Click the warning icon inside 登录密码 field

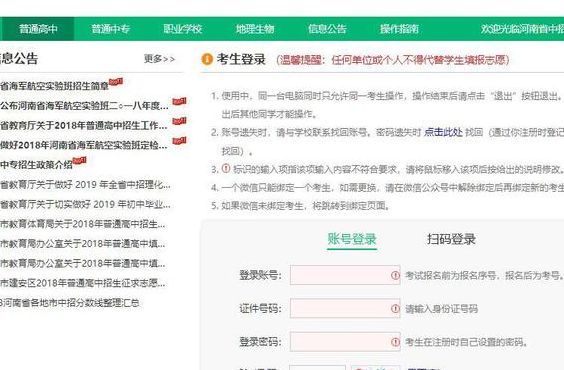[x=395, y=342]
